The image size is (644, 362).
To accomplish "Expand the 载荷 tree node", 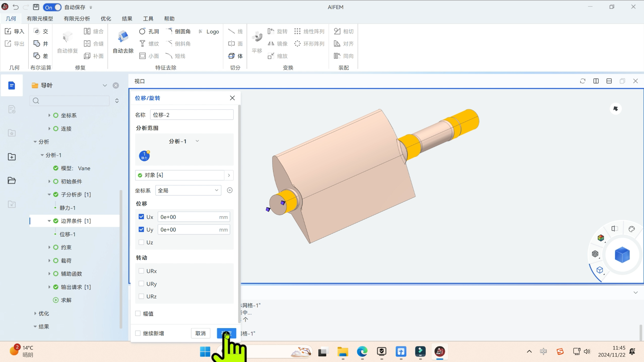I will tap(49, 260).
